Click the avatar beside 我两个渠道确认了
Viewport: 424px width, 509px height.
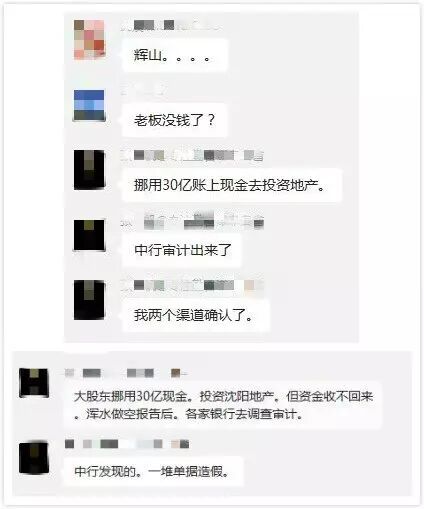click(x=89, y=300)
